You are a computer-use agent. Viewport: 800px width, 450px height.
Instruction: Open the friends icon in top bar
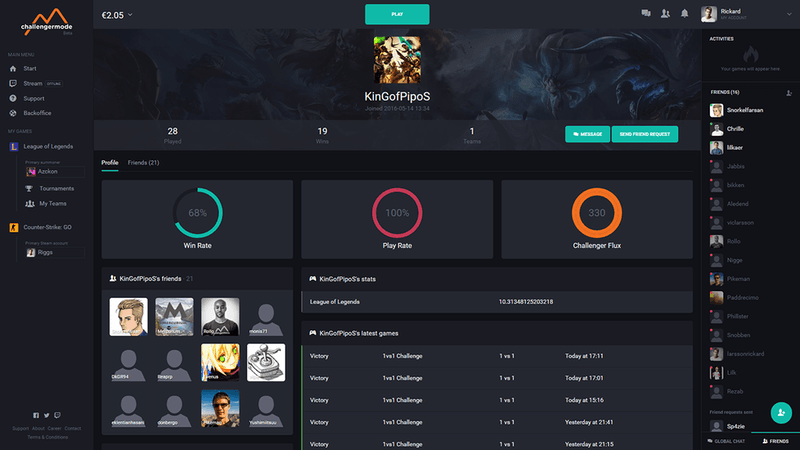point(665,14)
